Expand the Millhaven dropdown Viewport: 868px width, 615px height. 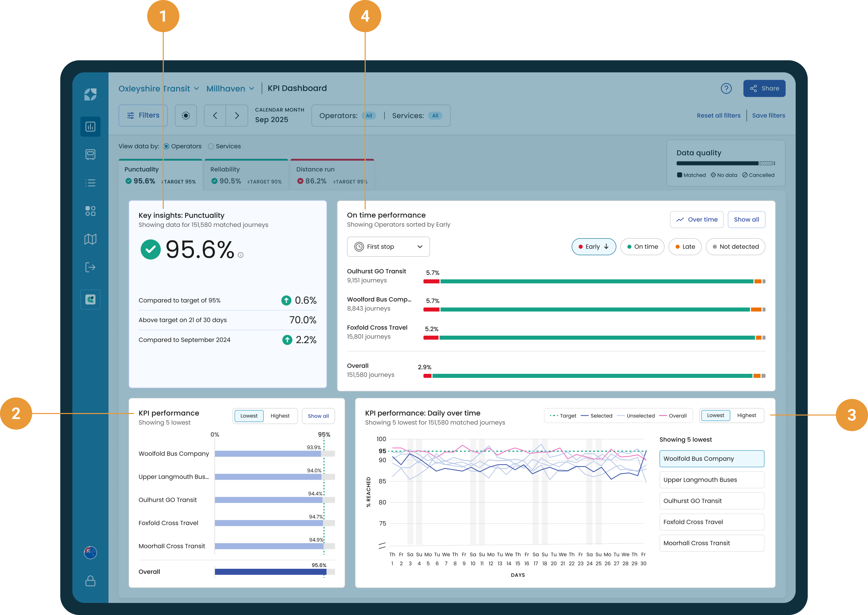pyautogui.click(x=230, y=89)
